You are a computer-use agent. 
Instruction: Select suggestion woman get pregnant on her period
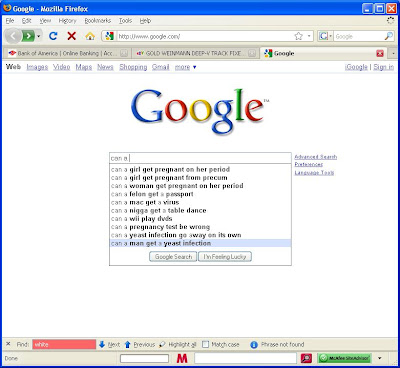(200, 186)
